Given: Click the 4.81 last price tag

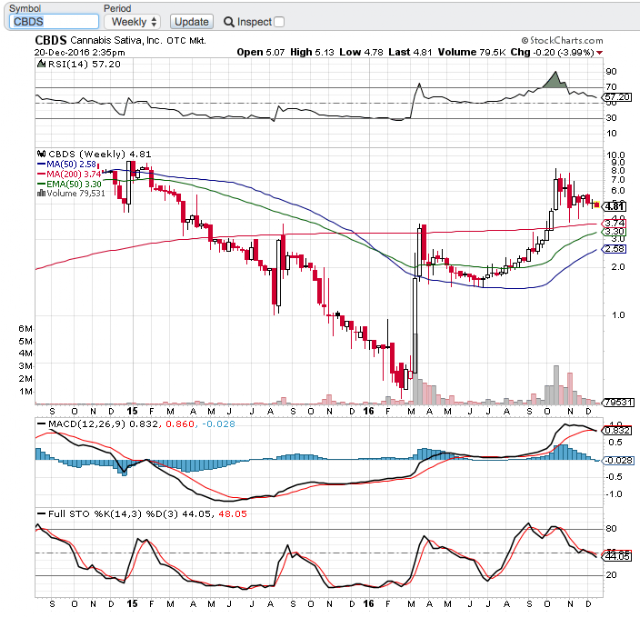Looking at the screenshot, I should pyautogui.click(x=614, y=207).
